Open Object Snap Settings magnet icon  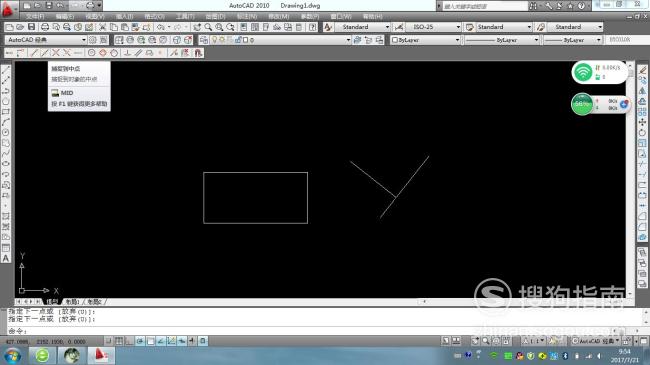199,53
